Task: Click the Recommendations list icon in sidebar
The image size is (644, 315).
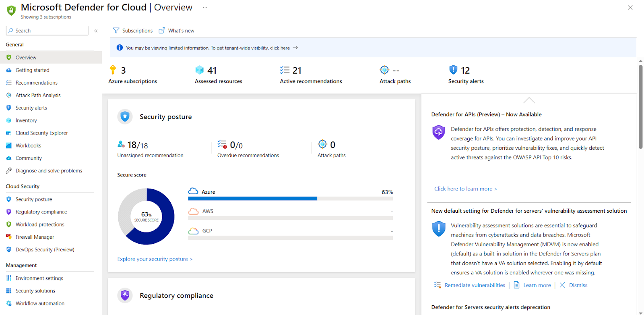Action: point(9,83)
